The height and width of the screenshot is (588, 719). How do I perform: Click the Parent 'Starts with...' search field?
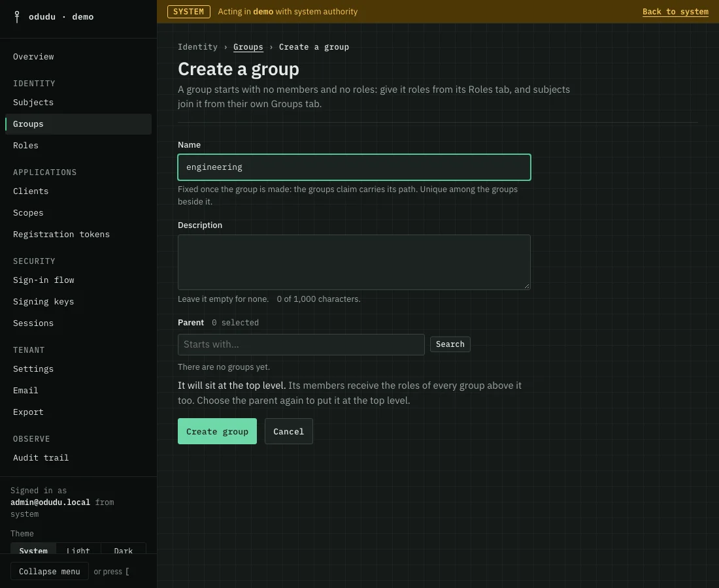pyautogui.click(x=301, y=345)
